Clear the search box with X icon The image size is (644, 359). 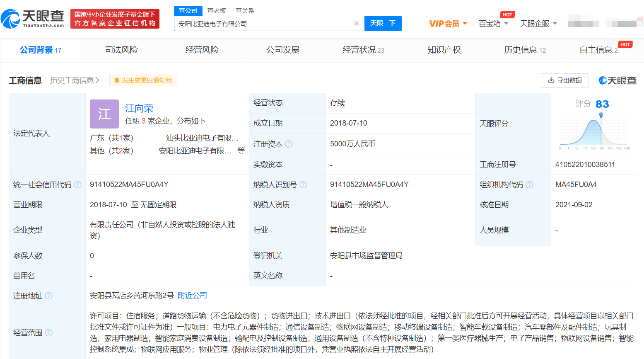(x=356, y=24)
